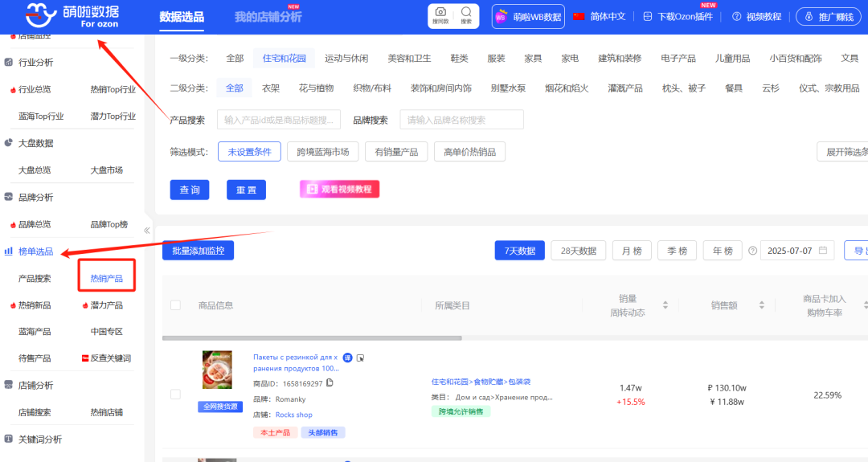868x462 pixels.
Task: Click the 视频教程 help circle icon
Action: pyautogui.click(x=736, y=17)
